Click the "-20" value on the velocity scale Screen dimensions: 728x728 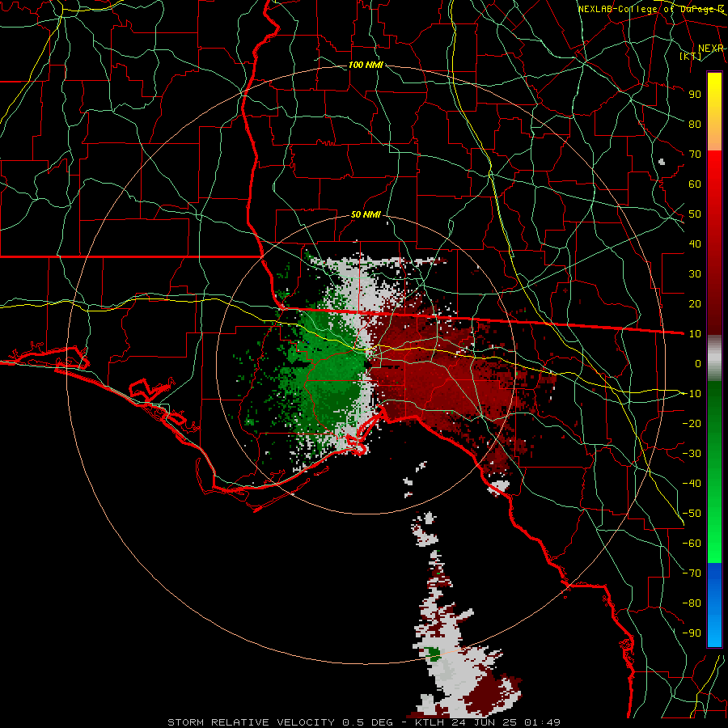coord(692,424)
